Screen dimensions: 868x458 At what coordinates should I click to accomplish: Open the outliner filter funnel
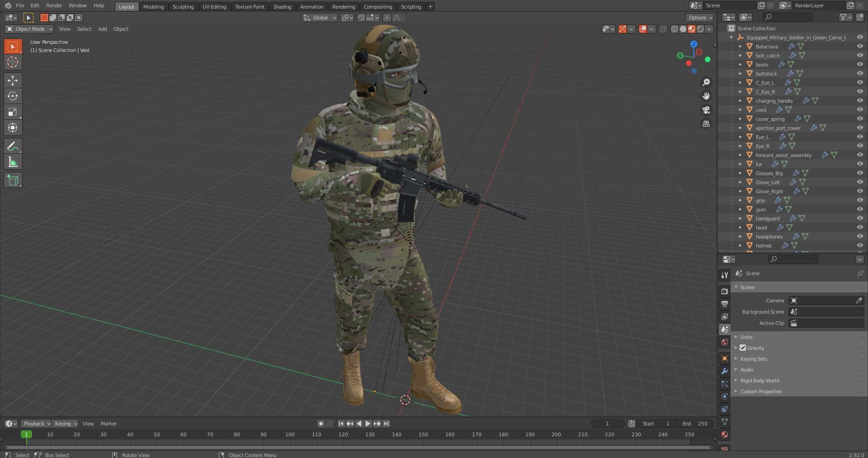coord(845,17)
